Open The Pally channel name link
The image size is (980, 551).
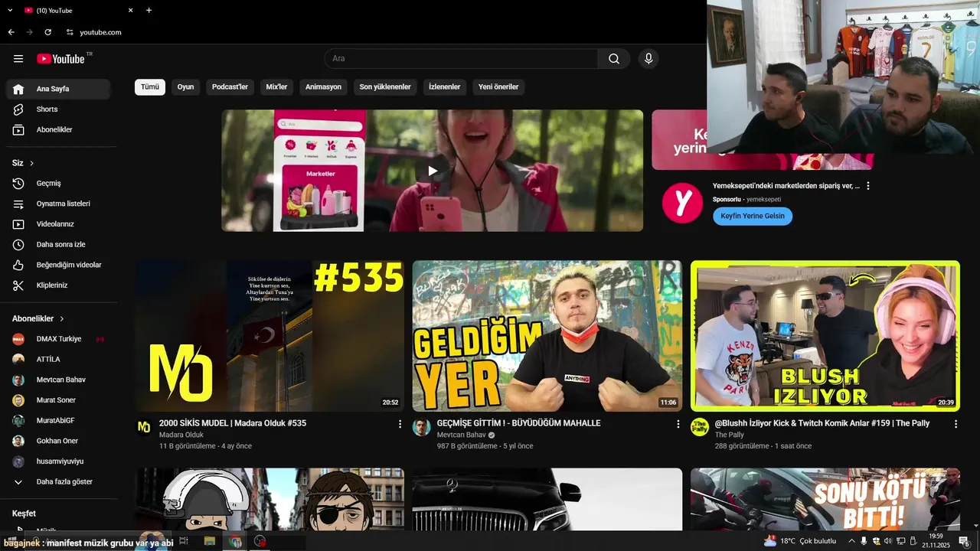[730, 435]
